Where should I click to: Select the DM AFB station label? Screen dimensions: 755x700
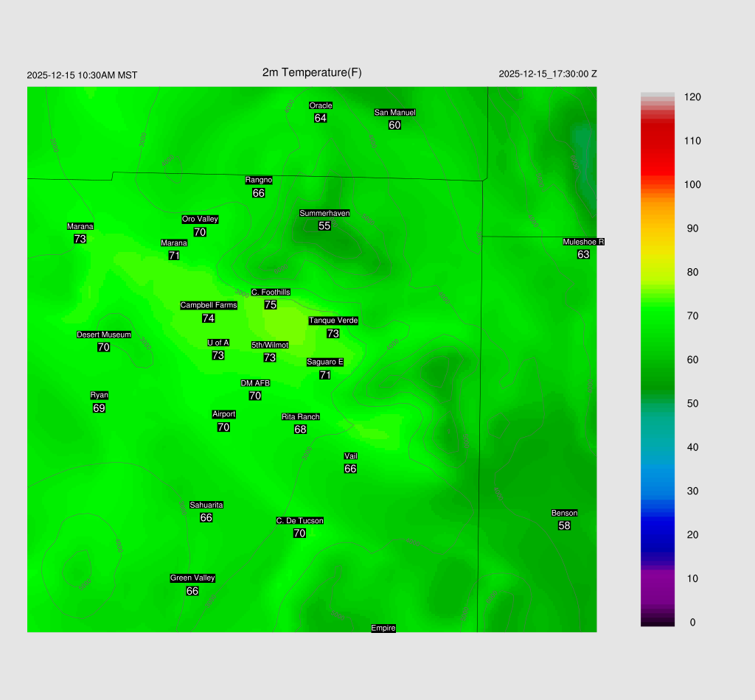(x=255, y=383)
